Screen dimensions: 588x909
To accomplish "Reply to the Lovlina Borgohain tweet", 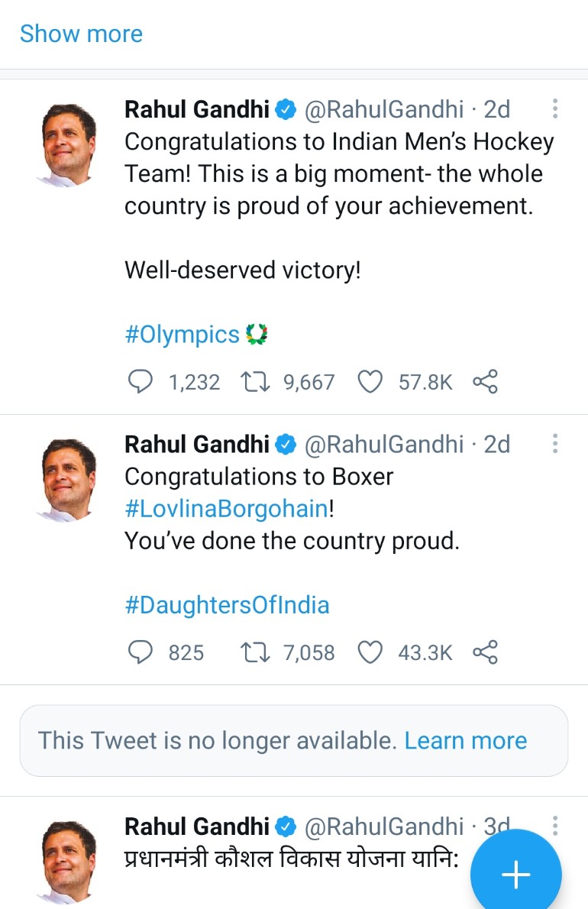I will 139,652.
